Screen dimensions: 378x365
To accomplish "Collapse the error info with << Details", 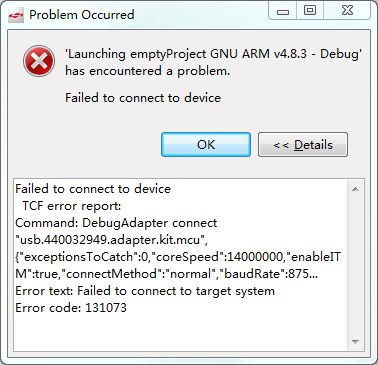I will pos(303,145).
